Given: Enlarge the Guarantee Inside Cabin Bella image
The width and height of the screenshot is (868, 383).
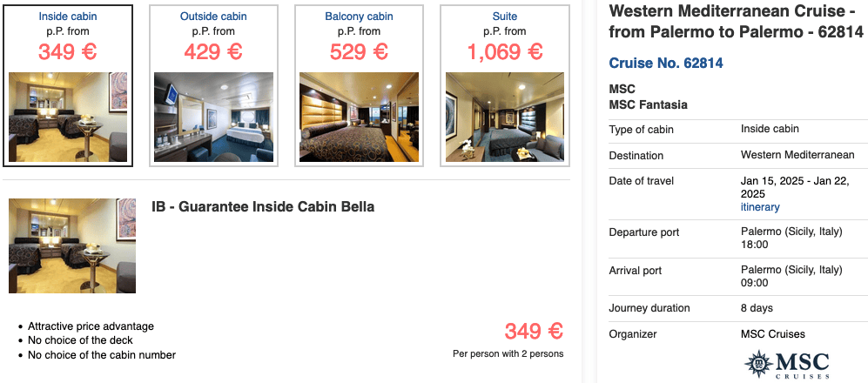Looking at the screenshot, I should [x=72, y=245].
